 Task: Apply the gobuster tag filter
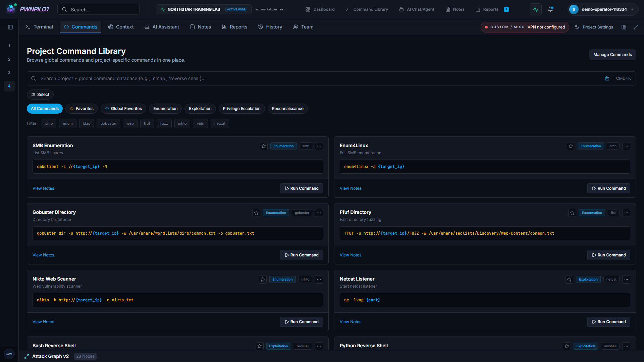point(108,123)
